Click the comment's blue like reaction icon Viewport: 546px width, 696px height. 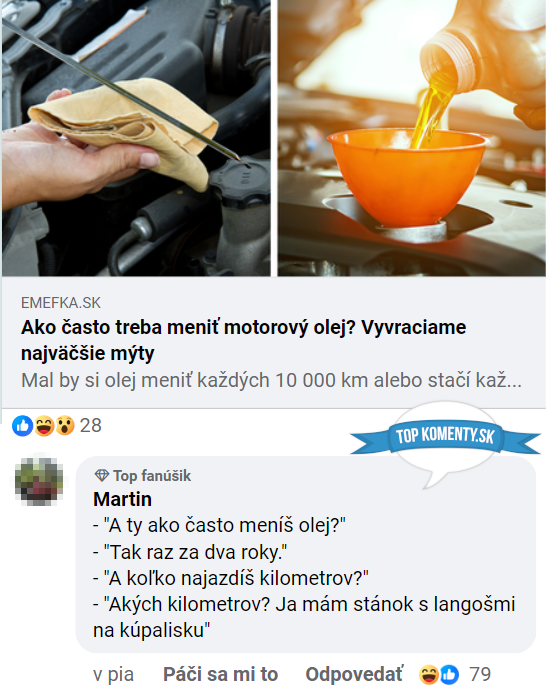(449, 675)
